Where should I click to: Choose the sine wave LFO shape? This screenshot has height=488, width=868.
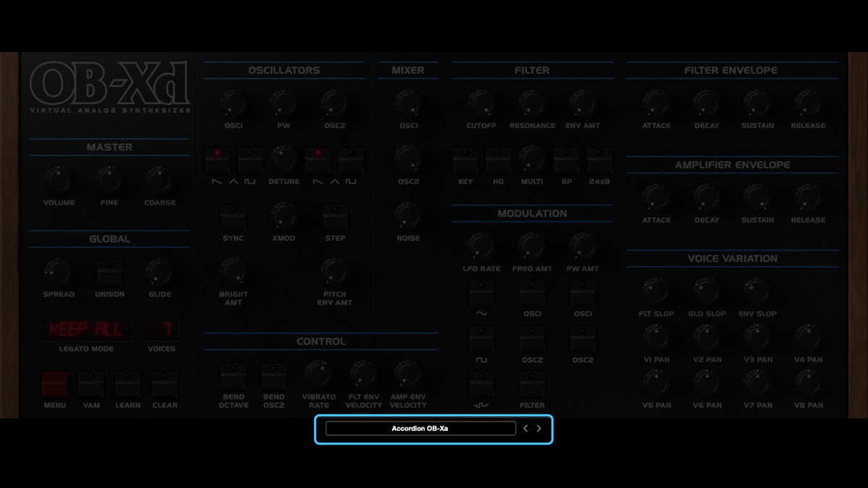(x=482, y=294)
